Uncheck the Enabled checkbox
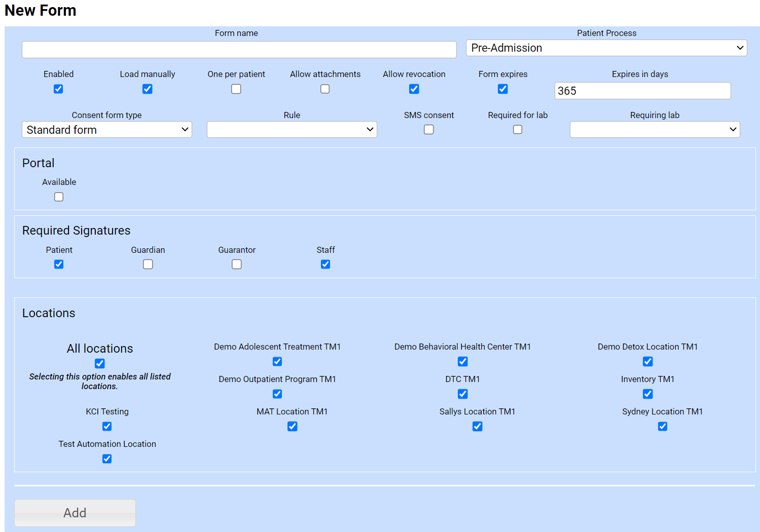The height and width of the screenshot is (532, 760). pos(58,89)
